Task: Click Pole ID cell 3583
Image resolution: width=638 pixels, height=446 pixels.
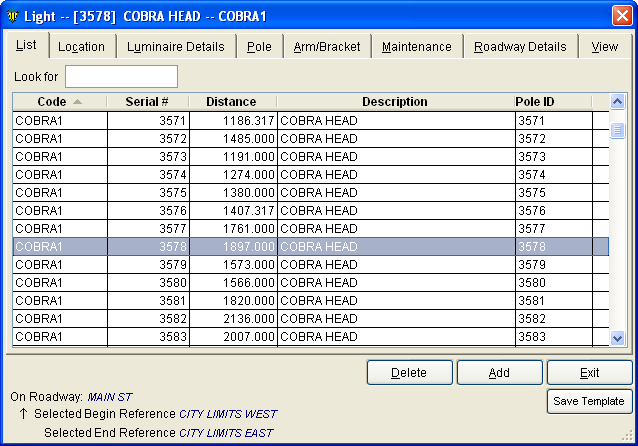Action: pos(554,337)
